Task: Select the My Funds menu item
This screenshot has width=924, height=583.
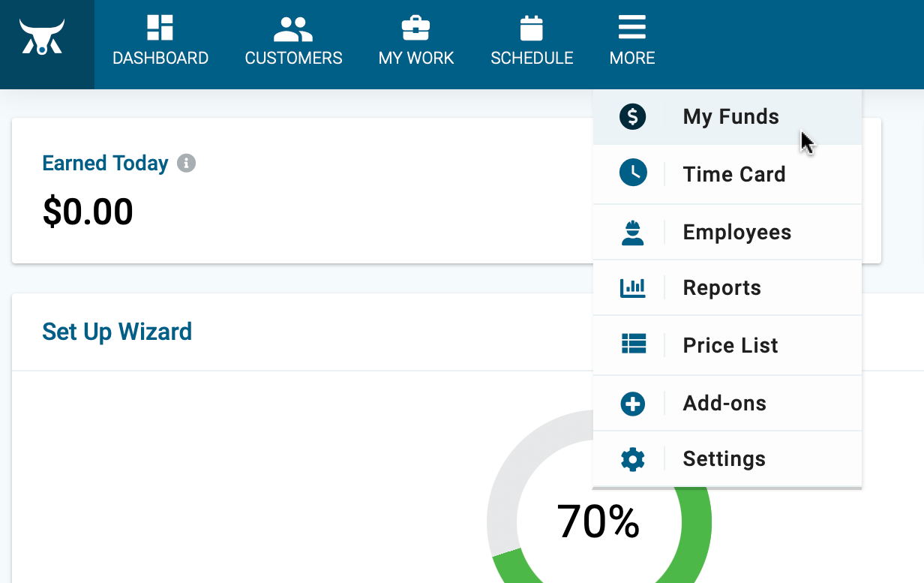Action: (x=727, y=116)
